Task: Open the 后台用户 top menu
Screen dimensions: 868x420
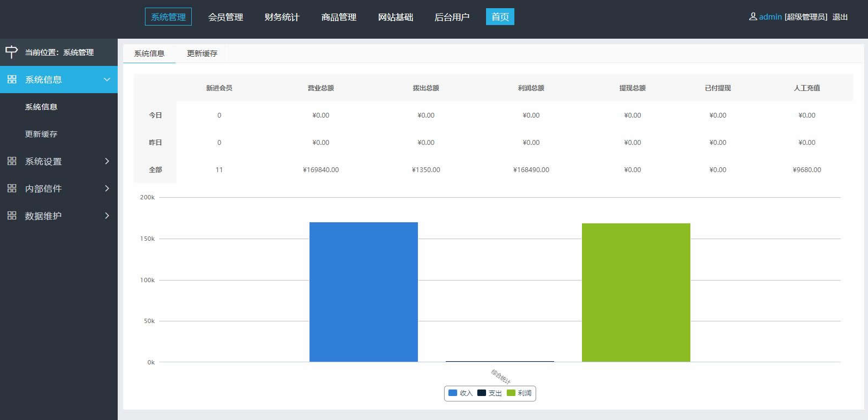Action: point(452,17)
